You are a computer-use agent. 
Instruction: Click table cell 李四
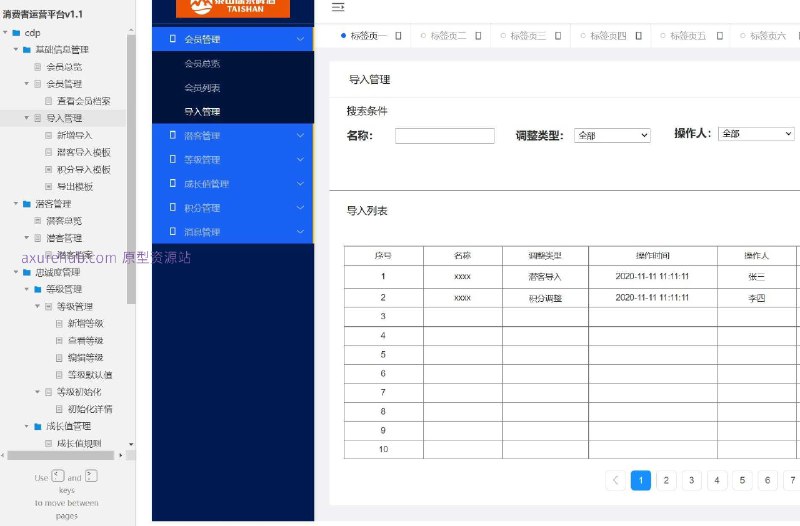pyautogui.click(x=757, y=298)
